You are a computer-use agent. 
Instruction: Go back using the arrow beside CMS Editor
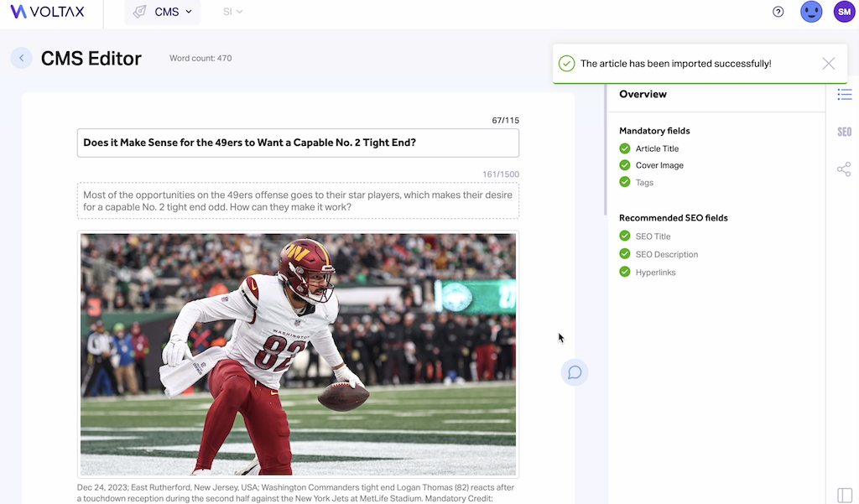click(x=21, y=58)
